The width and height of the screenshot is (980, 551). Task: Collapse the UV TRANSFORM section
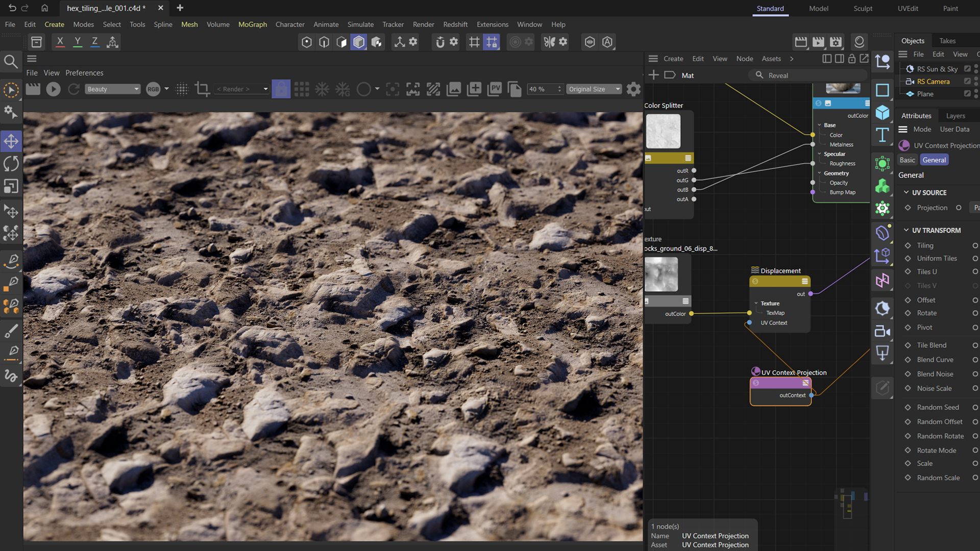[907, 230]
